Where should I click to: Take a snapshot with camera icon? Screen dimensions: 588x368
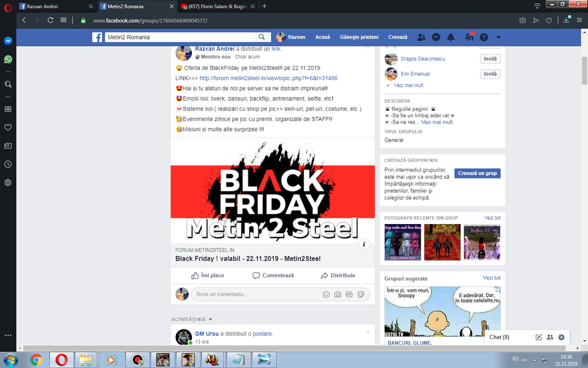click(x=523, y=20)
